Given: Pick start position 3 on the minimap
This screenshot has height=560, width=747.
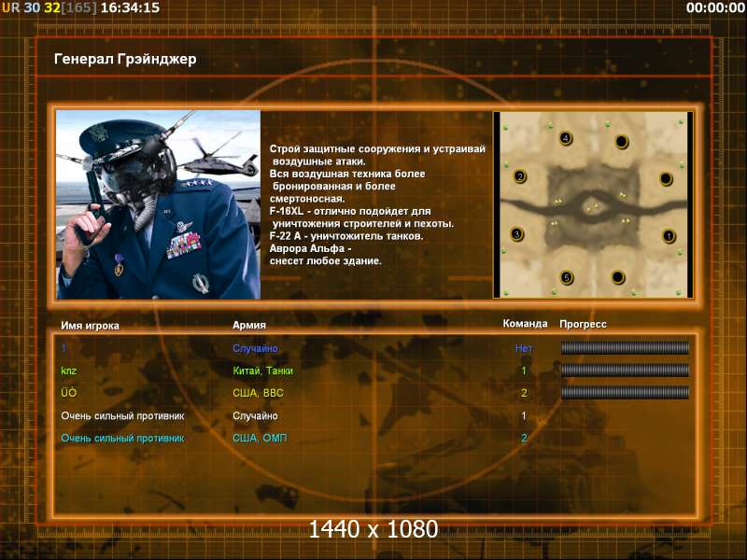Looking at the screenshot, I should [517, 233].
